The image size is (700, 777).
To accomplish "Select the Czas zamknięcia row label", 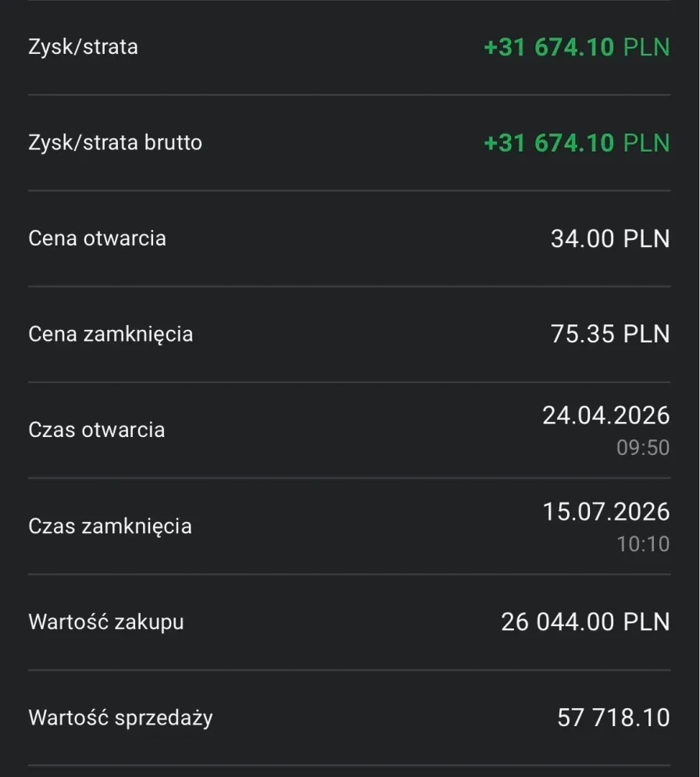I will 110,526.
